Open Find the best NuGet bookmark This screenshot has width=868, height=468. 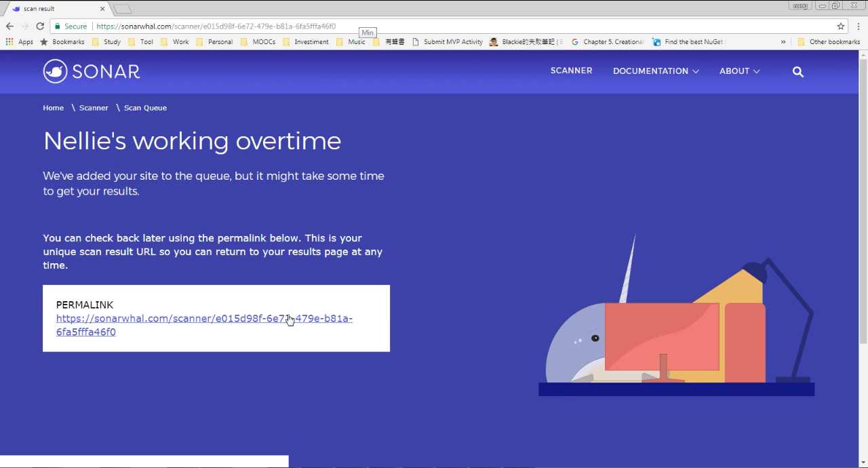[688, 41]
